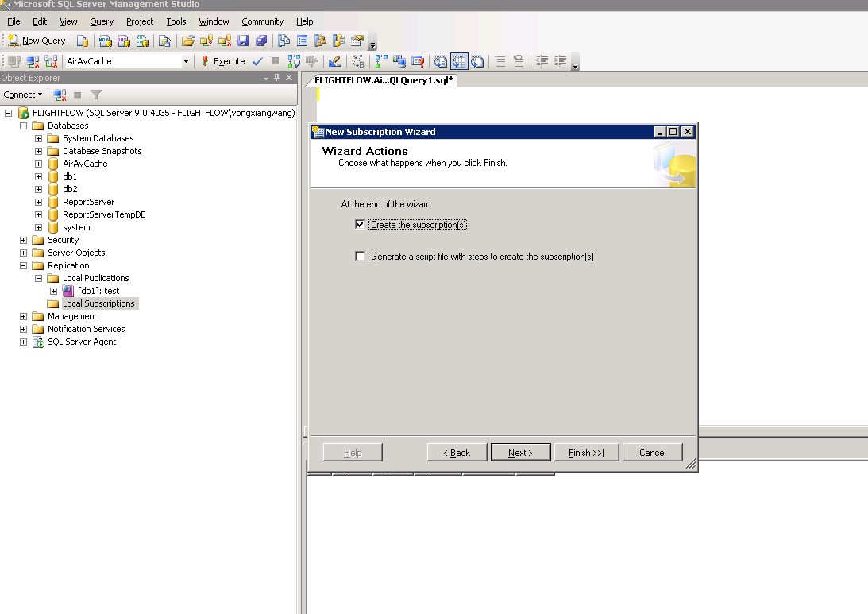Select the '[db1]: test' publication item
Screen dimensions: 868x614
click(98, 291)
